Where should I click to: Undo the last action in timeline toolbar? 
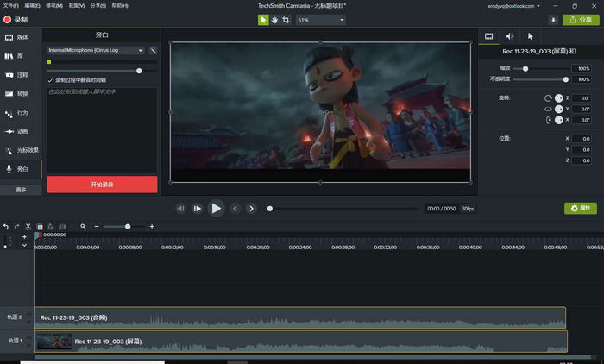tap(5, 227)
